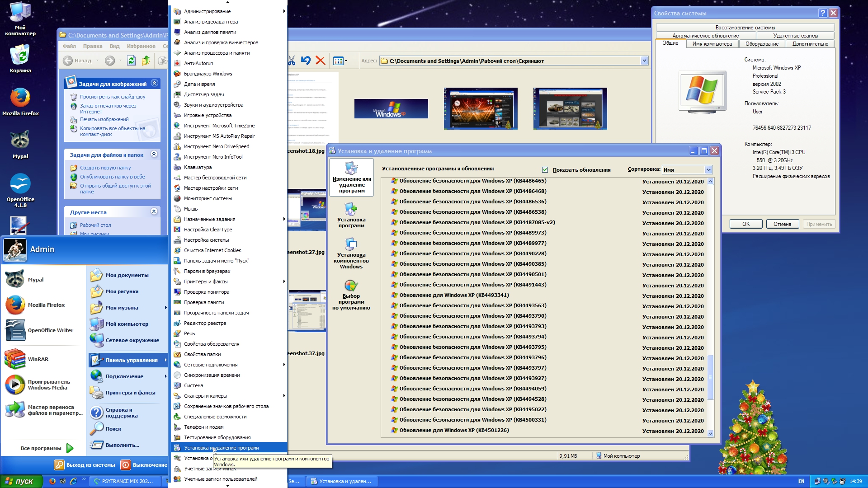Click the пуск Start button

[21, 481]
